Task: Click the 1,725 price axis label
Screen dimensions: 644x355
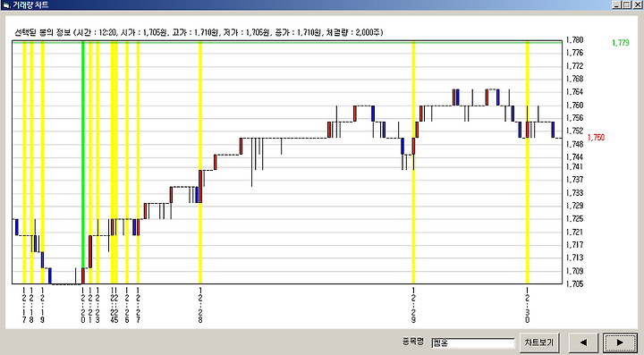Action: click(x=574, y=219)
